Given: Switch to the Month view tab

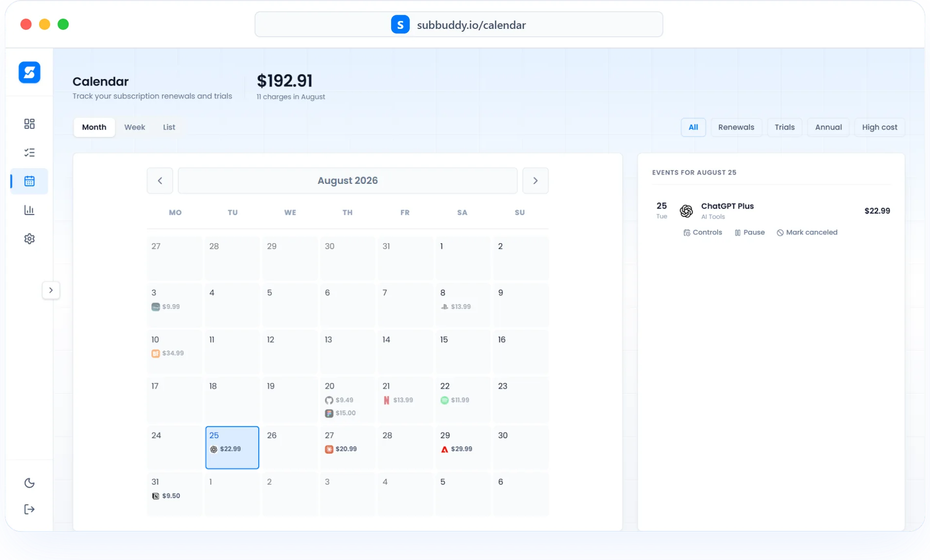Looking at the screenshot, I should click(94, 127).
